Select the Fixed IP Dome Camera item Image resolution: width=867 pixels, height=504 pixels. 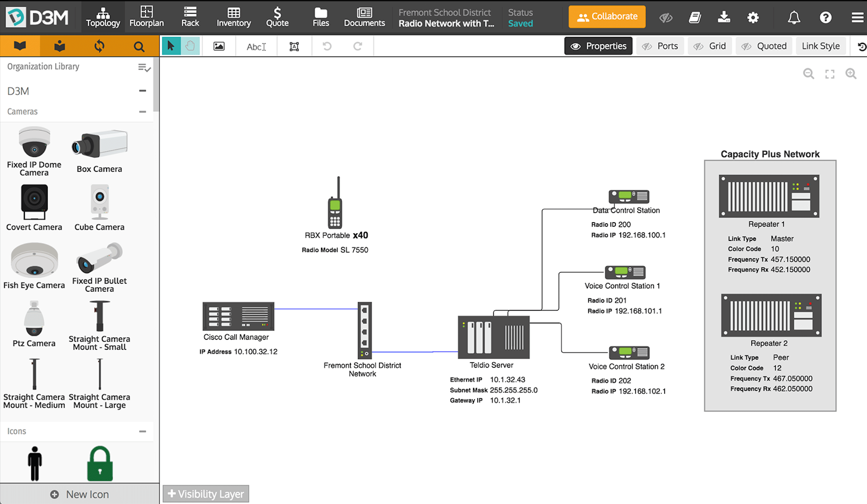[34, 151]
